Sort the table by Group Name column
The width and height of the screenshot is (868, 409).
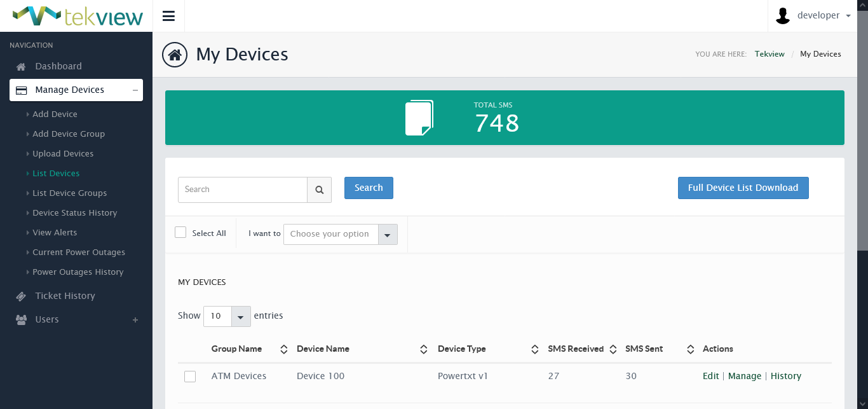coord(283,349)
